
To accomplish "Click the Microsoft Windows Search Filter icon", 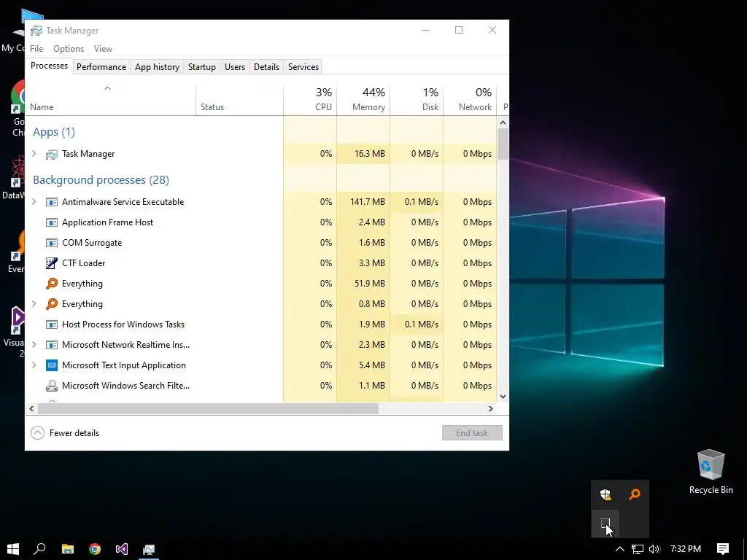I will click(52, 386).
